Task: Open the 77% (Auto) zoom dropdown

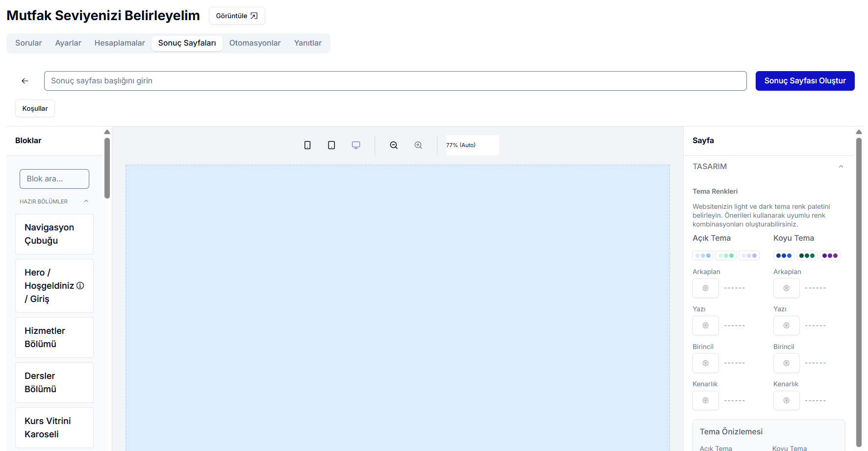Action: coord(472,145)
